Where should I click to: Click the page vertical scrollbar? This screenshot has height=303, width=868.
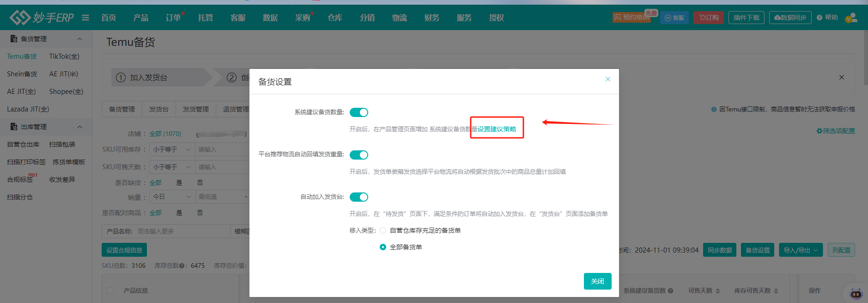(866, 58)
